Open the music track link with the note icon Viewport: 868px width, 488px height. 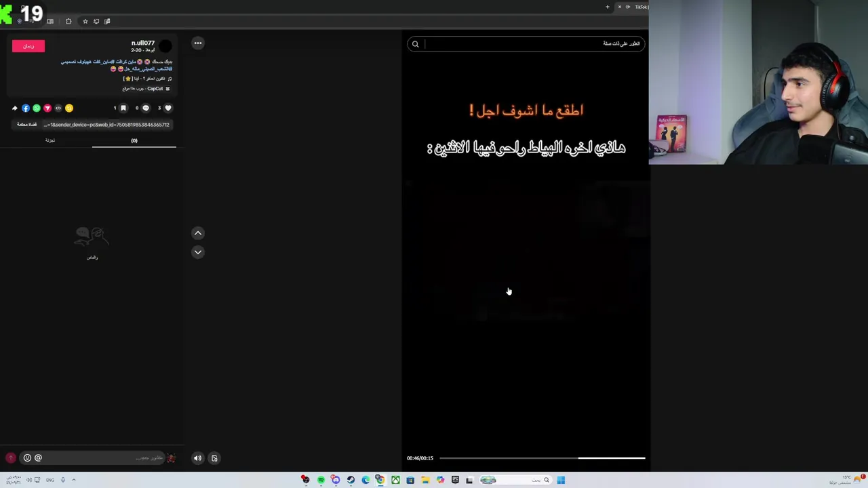pyautogui.click(x=147, y=79)
